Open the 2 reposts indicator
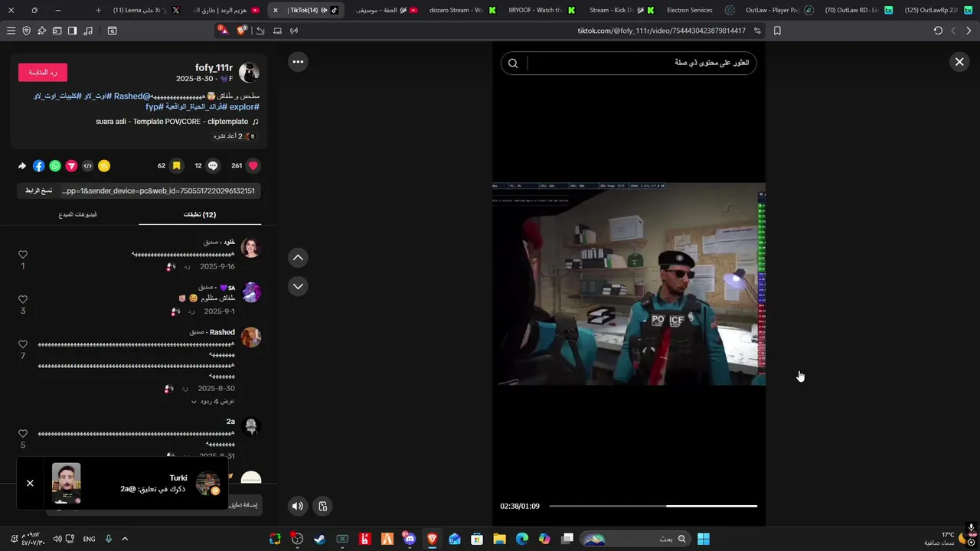Image resolution: width=980 pixels, height=551 pixels. [234, 136]
